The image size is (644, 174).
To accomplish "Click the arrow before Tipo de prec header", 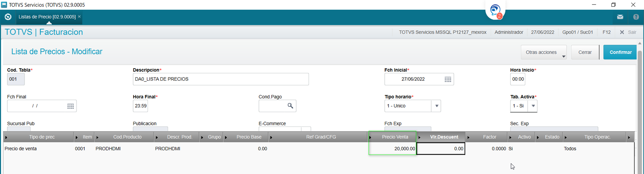I will pos(6,138).
